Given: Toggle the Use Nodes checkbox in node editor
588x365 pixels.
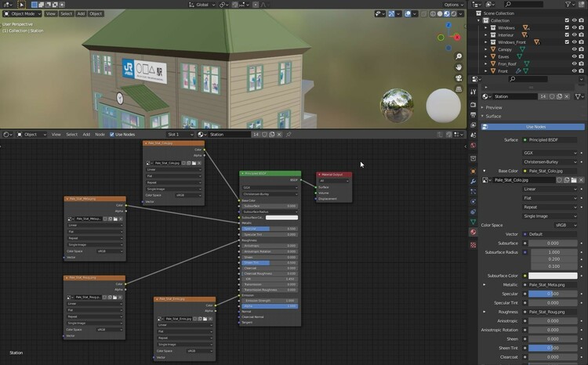Looking at the screenshot, I should [111, 135].
